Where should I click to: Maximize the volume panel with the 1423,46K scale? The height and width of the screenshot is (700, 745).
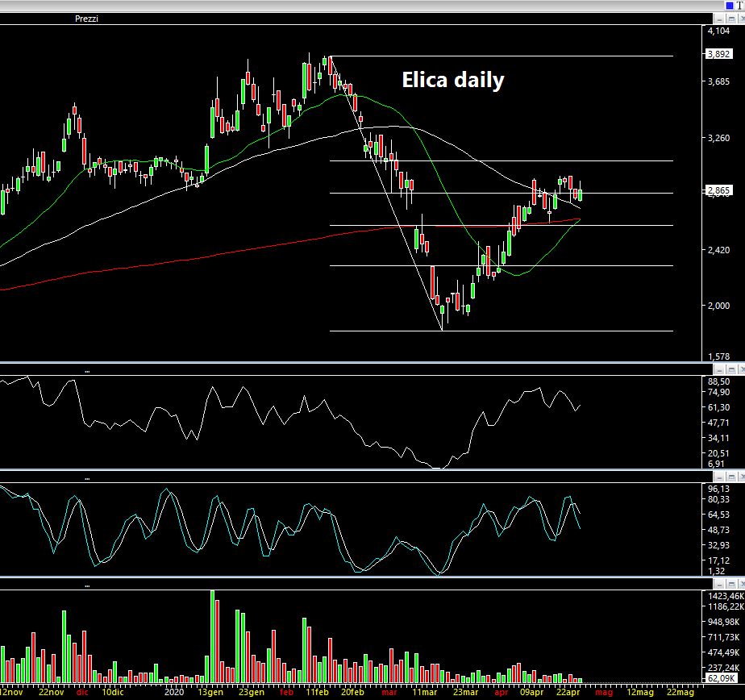[731, 584]
